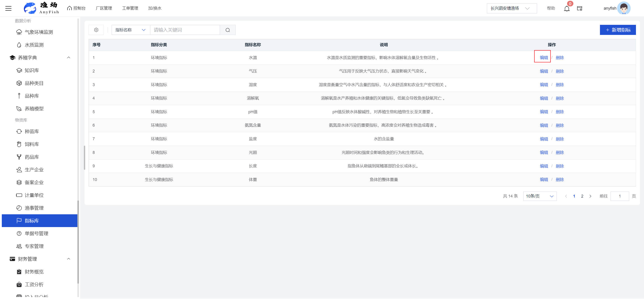Collapse the 财务管理 menu group

[68, 259]
